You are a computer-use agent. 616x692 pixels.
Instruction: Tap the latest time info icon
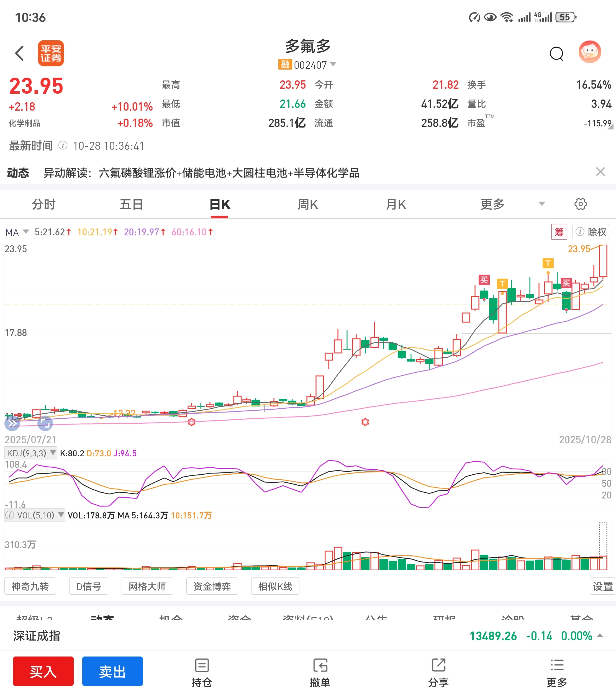click(x=63, y=146)
